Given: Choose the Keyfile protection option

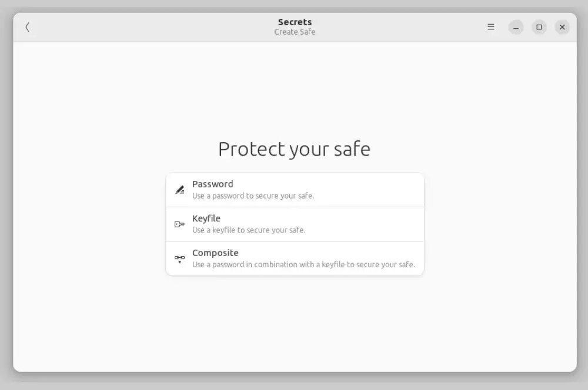Looking at the screenshot, I should click(x=295, y=224).
